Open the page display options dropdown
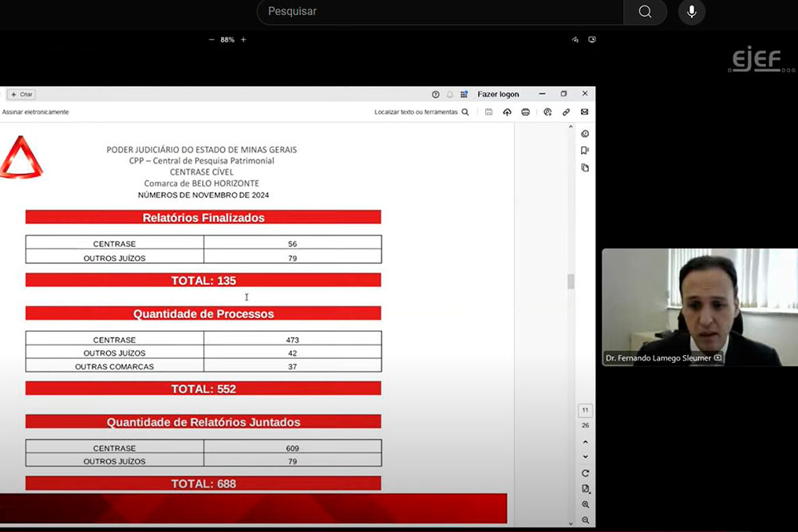The height and width of the screenshot is (532, 798). (x=585, y=489)
